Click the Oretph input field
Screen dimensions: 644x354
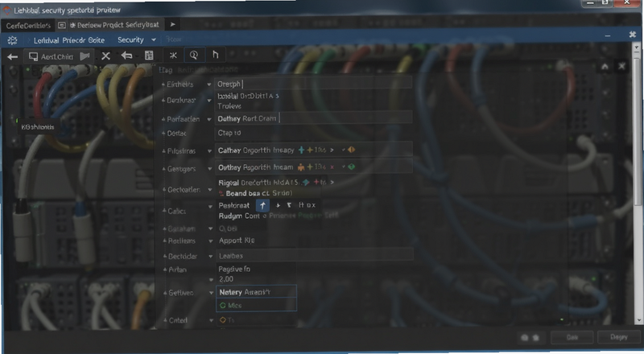[x=313, y=84]
